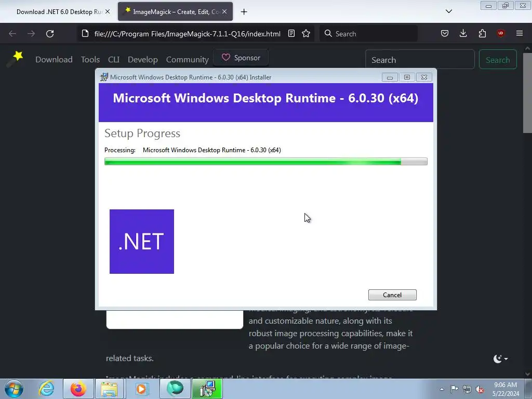Click the address bar URL field
This screenshot has height=399, width=532.
point(187,34)
